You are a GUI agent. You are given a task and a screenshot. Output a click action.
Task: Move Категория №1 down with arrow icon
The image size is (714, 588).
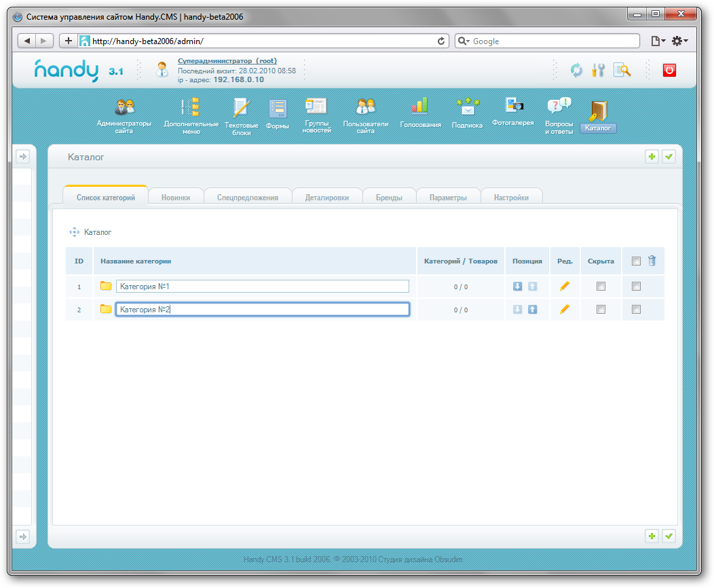point(518,287)
